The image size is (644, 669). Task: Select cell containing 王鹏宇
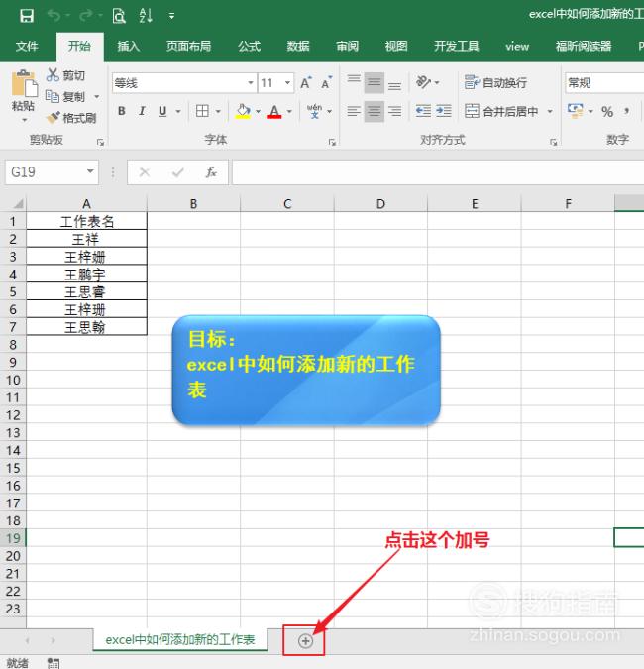click(86, 275)
